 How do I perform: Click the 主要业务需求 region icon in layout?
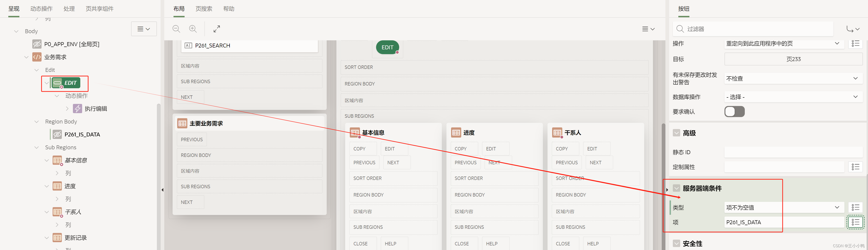[x=182, y=124]
